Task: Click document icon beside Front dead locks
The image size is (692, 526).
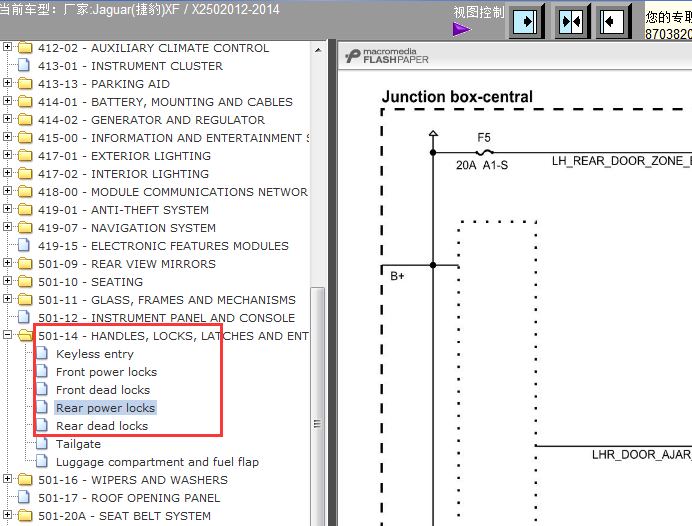Action: click(x=42, y=390)
